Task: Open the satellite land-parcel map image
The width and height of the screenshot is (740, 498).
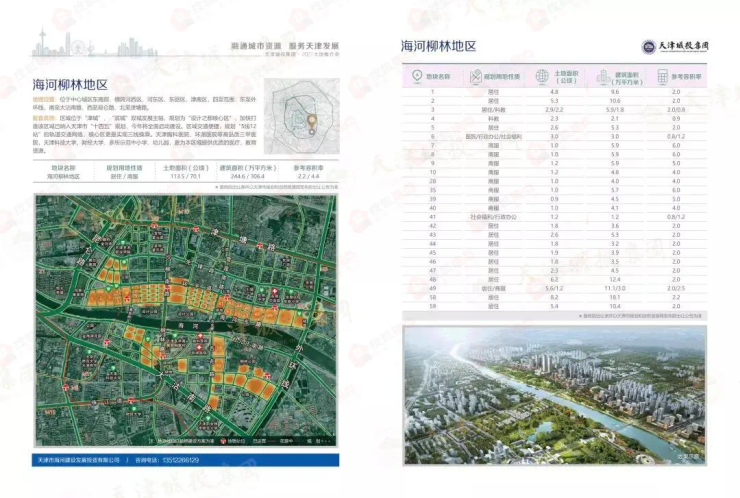Action: pyautogui.click(x=185, y=321)
